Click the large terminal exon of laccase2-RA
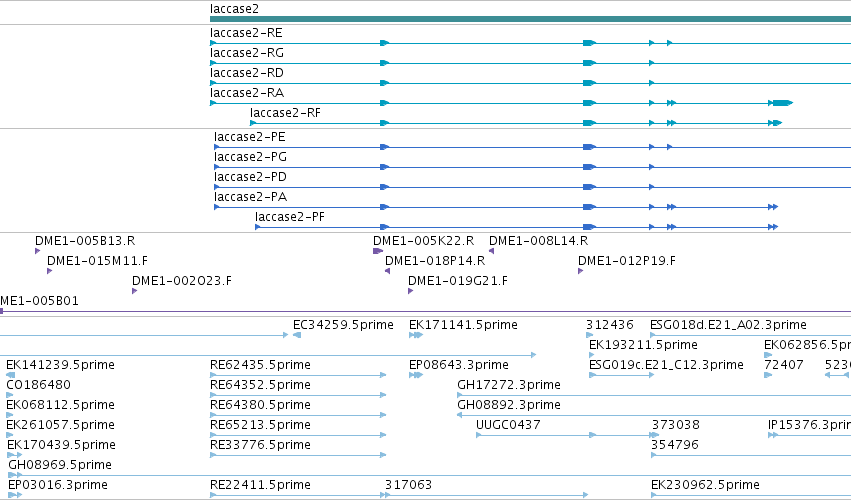The height and width of the screenshot is (500, 851). click(x=783, y=103)
